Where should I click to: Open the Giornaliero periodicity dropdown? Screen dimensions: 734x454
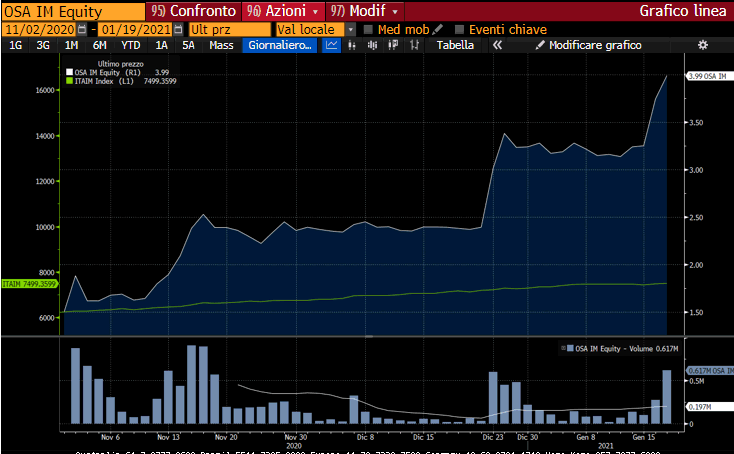280,45
